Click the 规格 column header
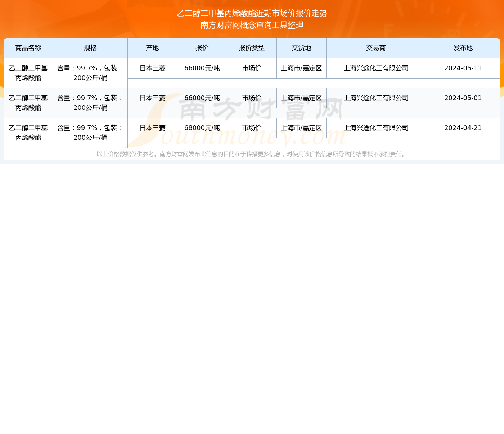Image resolution: width=504 pixels, height=434 pixels. tap(90, 48)
